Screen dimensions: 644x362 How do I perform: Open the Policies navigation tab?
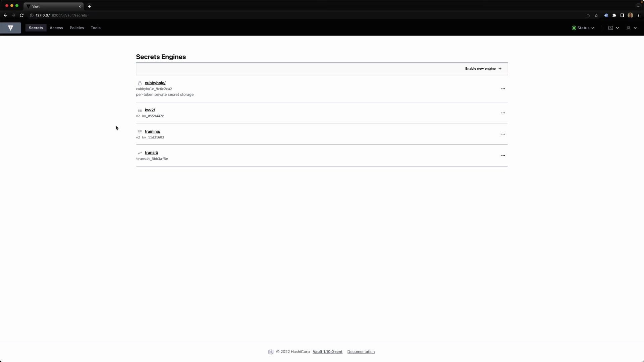[77, 28]
